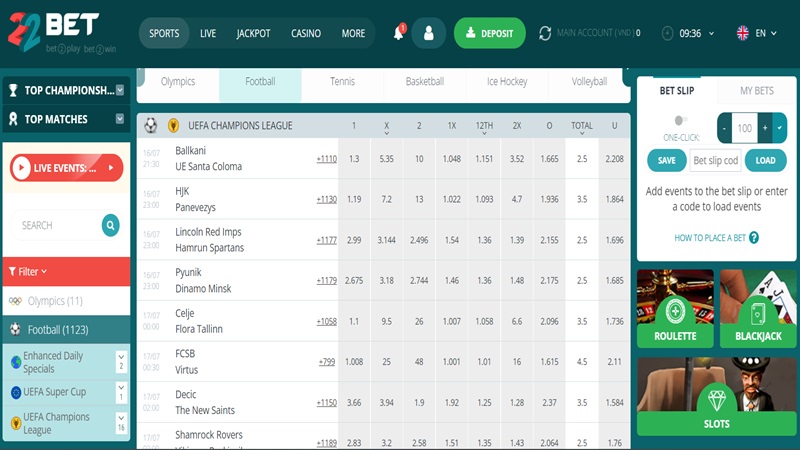Click the live events play icon
800x450 pixels.
coord(21,168)
